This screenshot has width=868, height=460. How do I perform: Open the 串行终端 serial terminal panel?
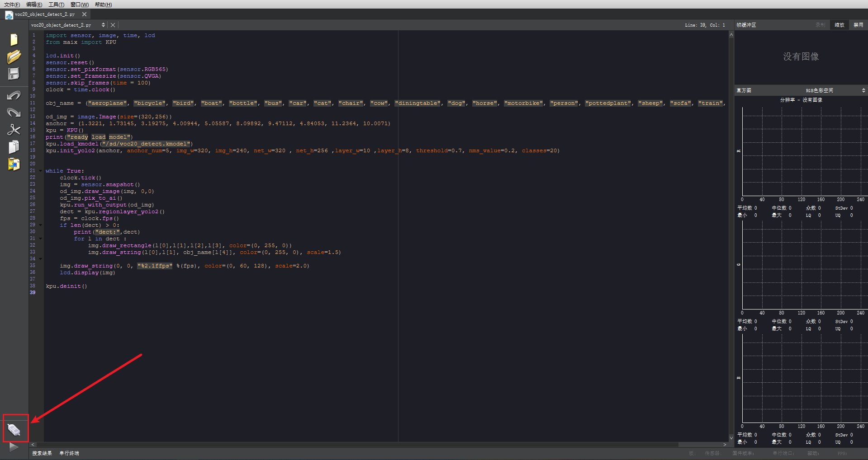click(69, 453)
